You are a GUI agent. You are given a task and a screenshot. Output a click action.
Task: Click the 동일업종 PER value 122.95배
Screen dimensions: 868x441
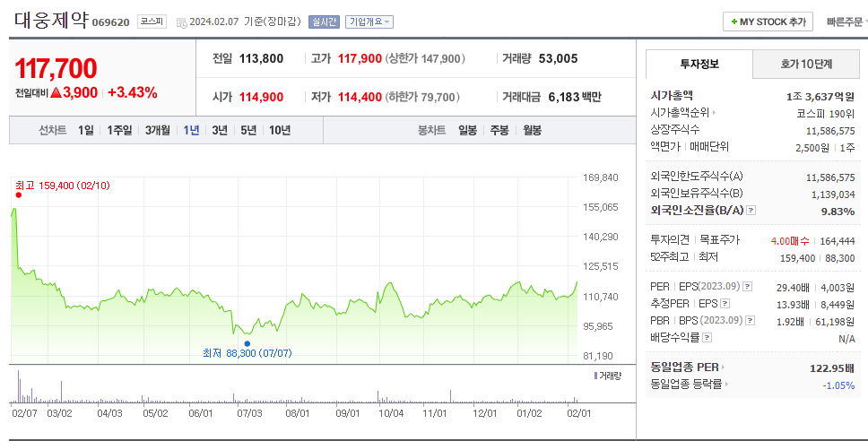click(x=832, y=368)
